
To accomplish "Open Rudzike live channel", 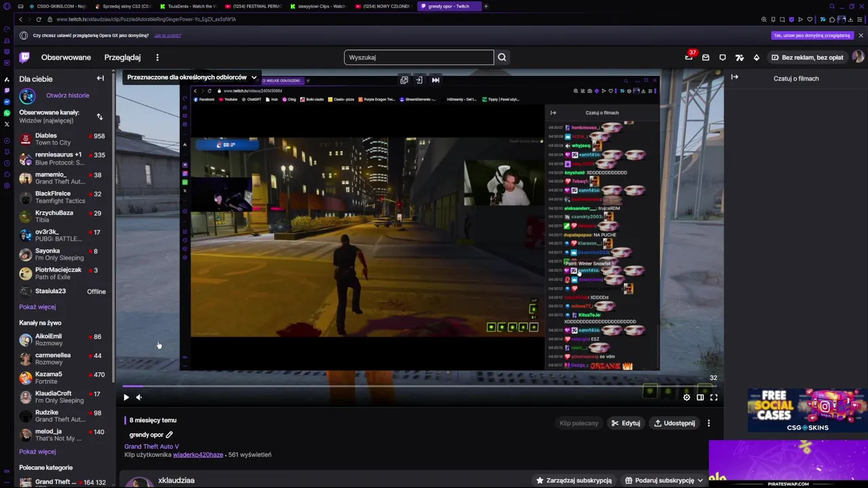I will pyautogui.click(x=62, y=415).
